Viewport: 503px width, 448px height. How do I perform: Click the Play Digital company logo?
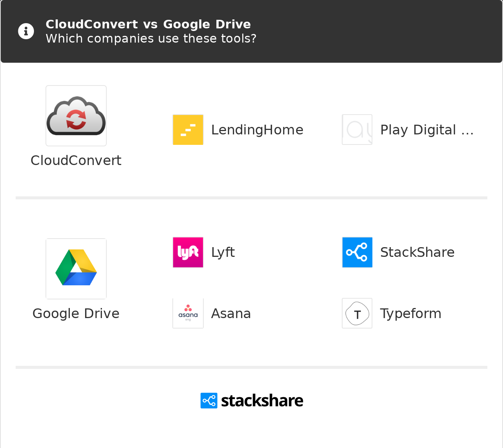click(357, 130)
